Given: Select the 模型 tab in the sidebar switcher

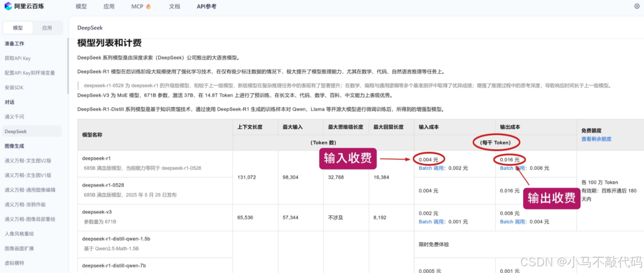Looking at the screenshot, I should [18, 28].
